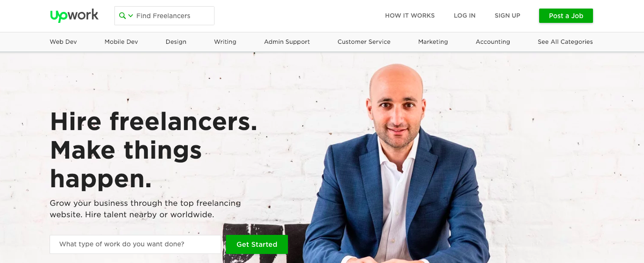Open the Sign Up page

click(x=507, y=16)
